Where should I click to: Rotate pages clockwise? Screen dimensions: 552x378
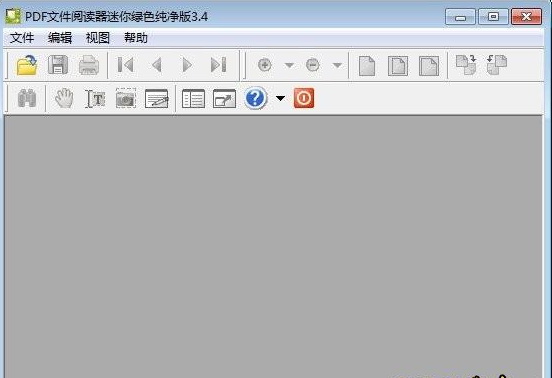[466, 65]
